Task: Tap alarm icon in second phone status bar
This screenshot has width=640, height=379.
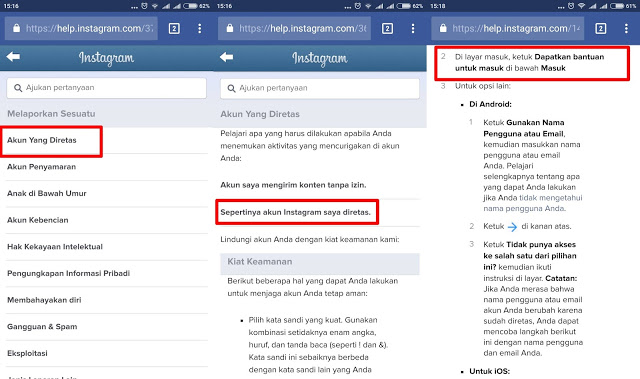Action: pos(358,6)
